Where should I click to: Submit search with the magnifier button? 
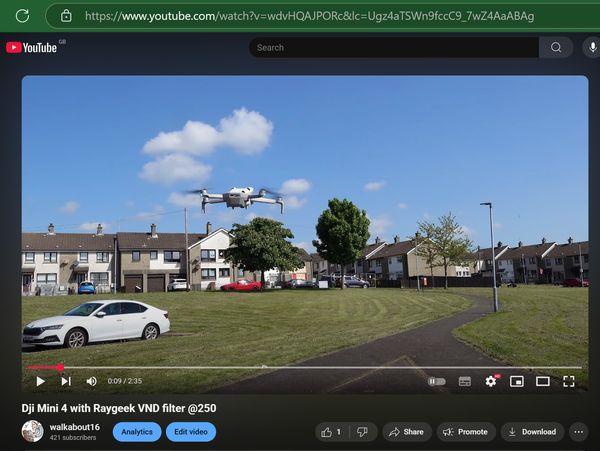[x=556, y=47]
